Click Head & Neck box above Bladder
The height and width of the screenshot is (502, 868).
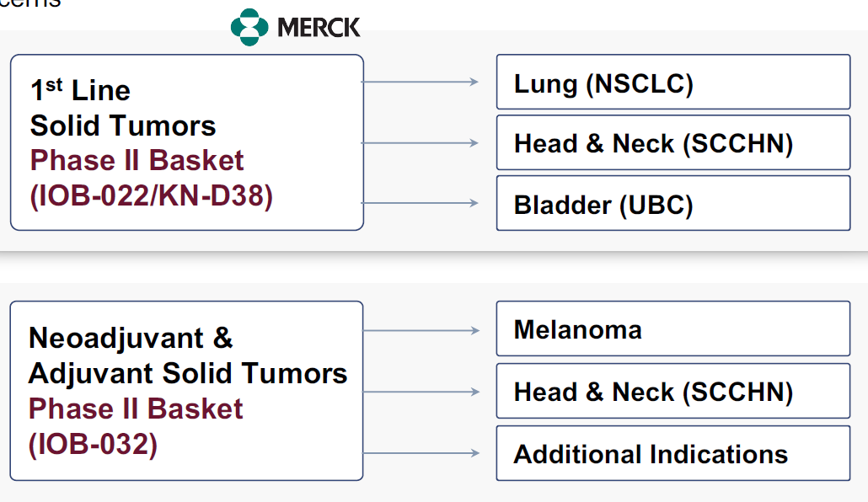pos(672,143)
